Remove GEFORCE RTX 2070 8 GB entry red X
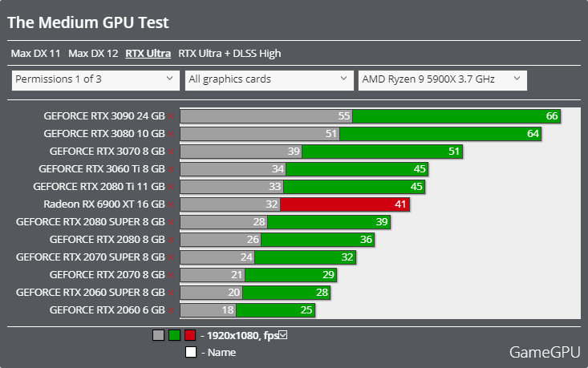The image size is (588, 368). (171, 276)
